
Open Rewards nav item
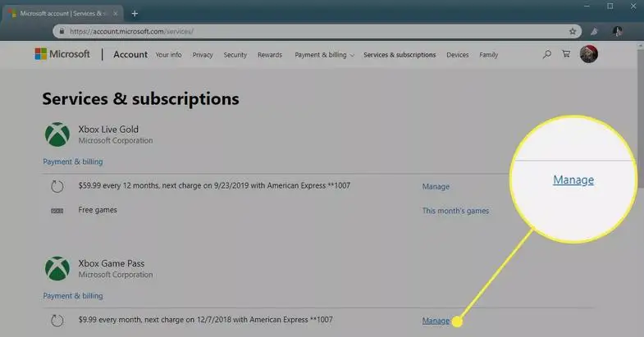[x=270, y=55]
